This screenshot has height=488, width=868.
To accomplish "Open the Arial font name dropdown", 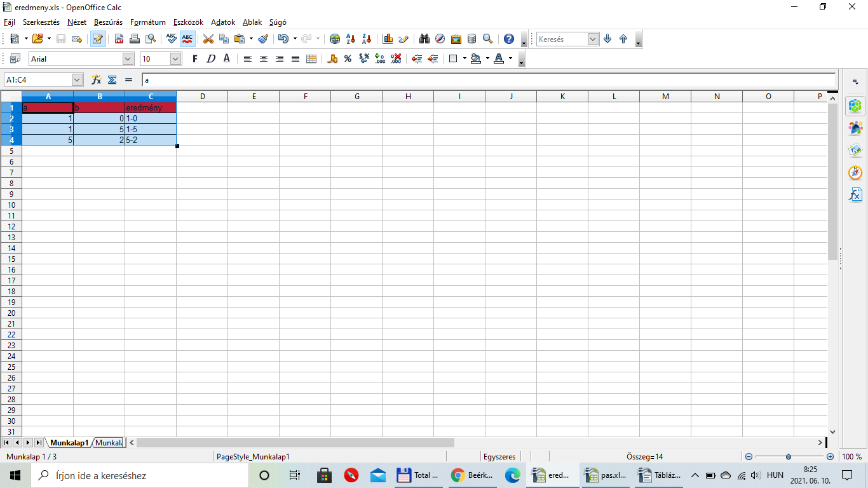I will pos(128,58).
